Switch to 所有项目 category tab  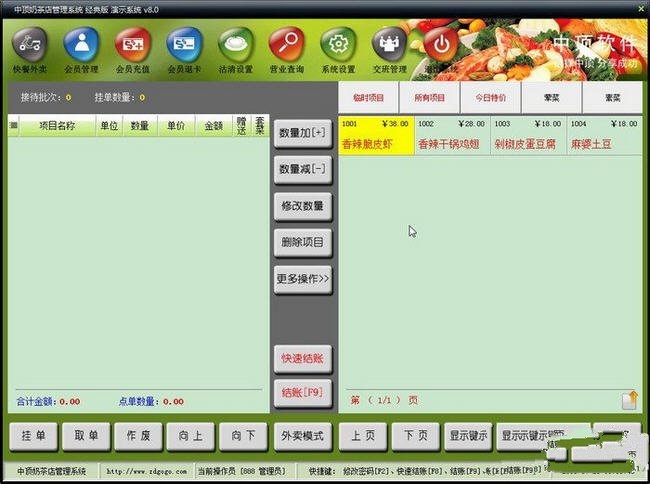(x=429, y=98)
